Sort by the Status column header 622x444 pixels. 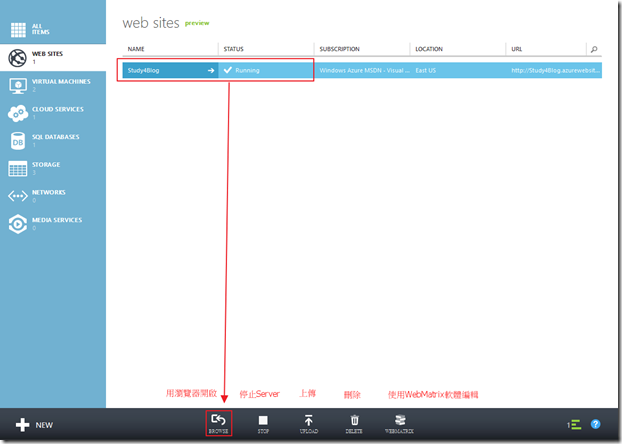(234, 49)
